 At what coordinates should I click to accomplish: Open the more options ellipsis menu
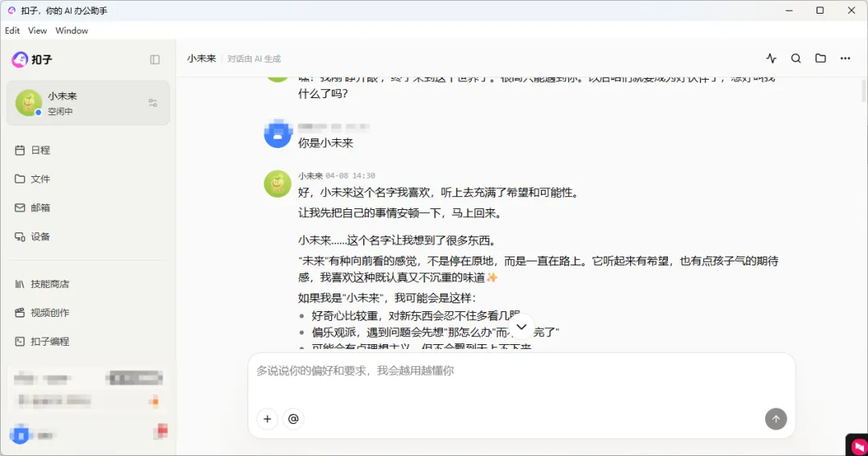point(845,58)
